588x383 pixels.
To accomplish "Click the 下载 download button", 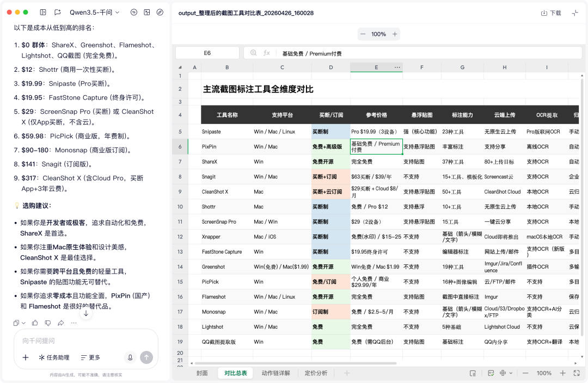I will [551, 13].
